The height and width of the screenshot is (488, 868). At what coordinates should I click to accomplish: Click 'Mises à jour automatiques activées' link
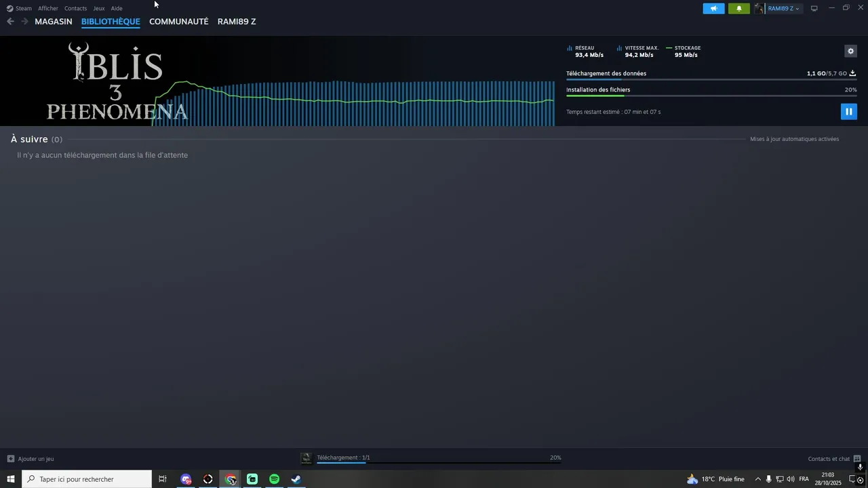tap(794, 139)
